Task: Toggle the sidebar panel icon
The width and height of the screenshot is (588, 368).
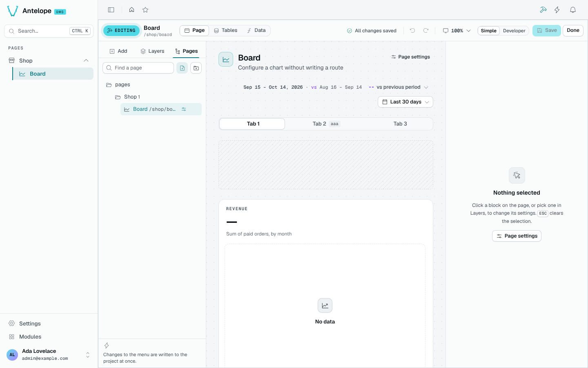Action: pos(111,10)
